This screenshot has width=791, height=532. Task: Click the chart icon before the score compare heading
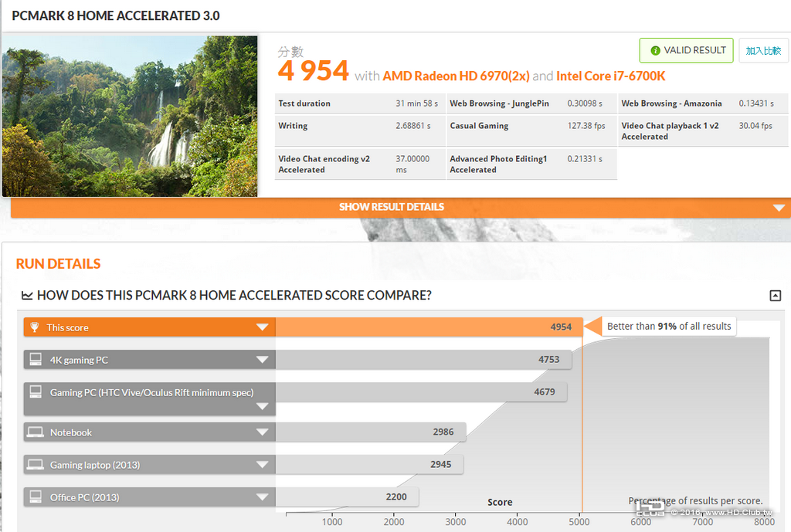(27, 295)
